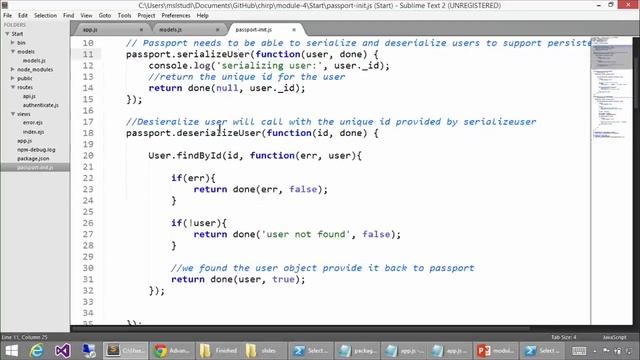Open the Selection menu

click(45, 16)
